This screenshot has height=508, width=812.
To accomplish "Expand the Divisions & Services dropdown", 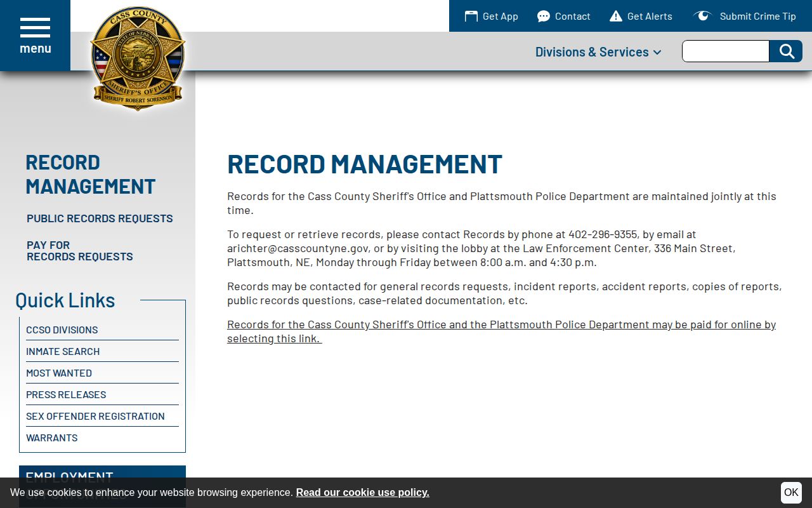I will [598, 52].
